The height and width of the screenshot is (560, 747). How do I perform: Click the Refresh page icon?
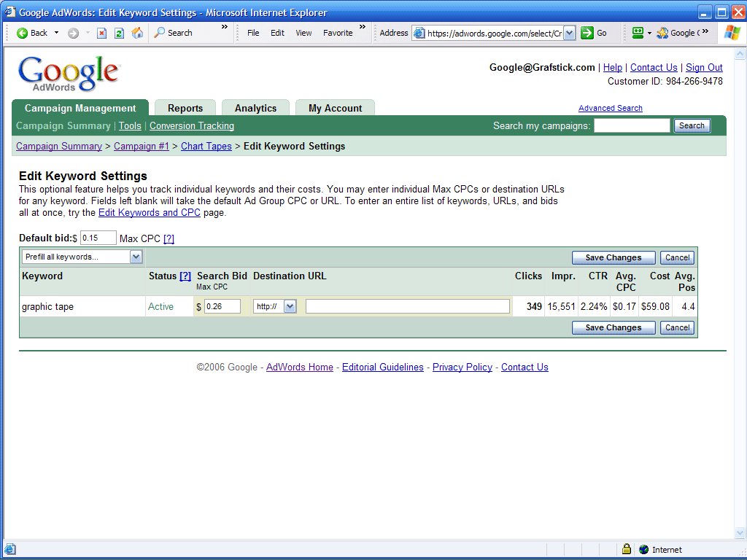(119, 33)
